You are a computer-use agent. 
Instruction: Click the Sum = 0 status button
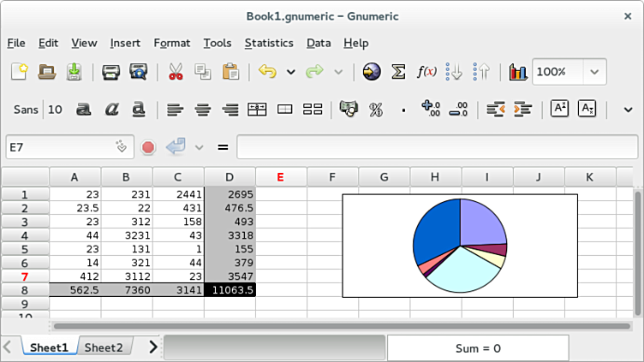(478, 348)
